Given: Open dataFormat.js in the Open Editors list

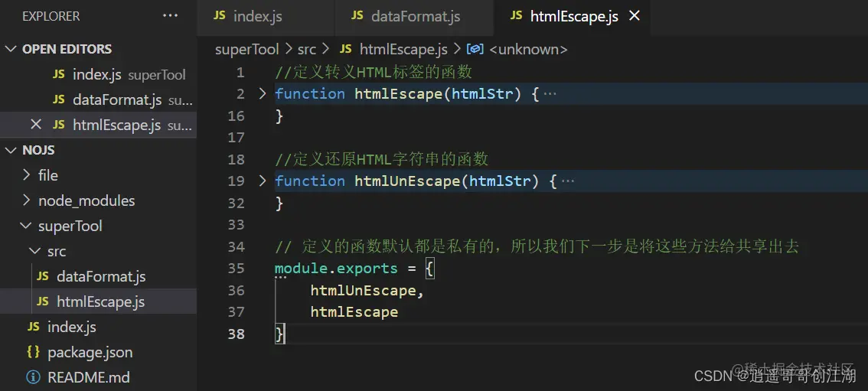Looking at the screenshot, I should (98, 99).
